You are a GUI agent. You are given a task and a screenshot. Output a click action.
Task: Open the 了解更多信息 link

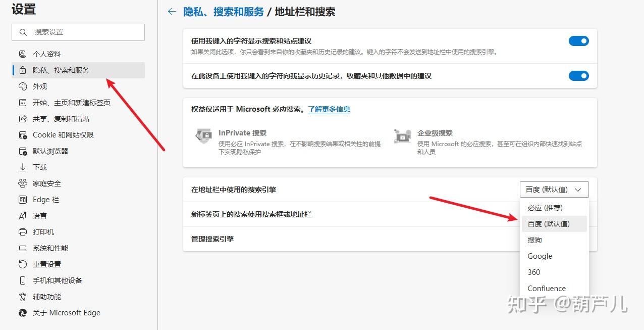[329, 109]
